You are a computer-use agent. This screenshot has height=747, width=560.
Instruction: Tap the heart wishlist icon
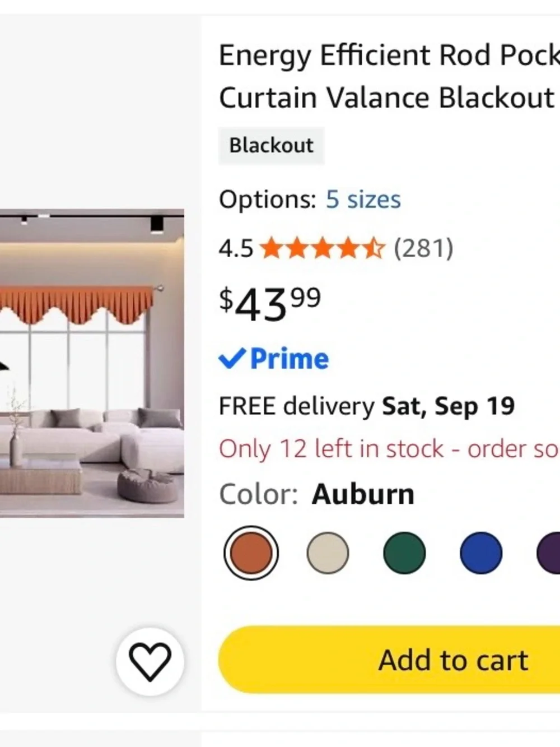(150, 661)
